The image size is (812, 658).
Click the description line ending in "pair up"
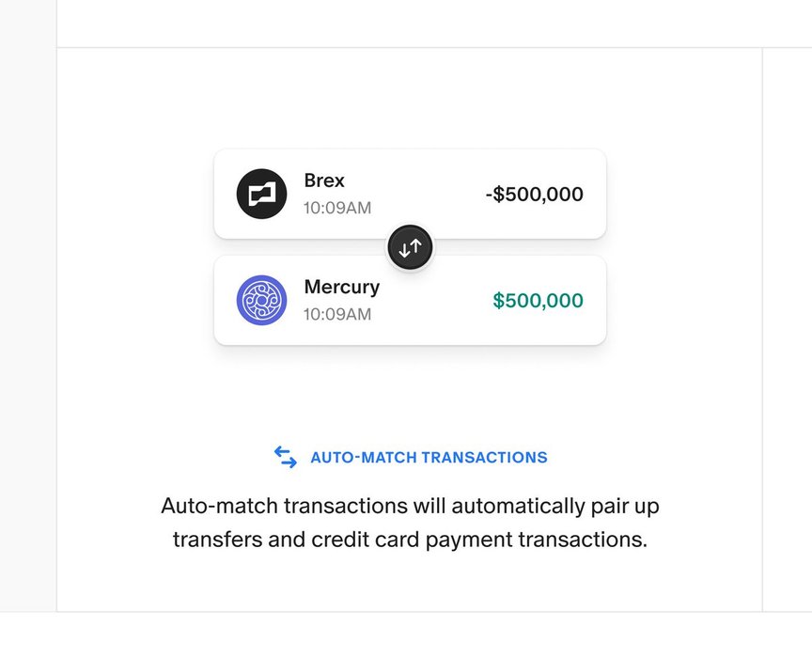click(410, 506)
